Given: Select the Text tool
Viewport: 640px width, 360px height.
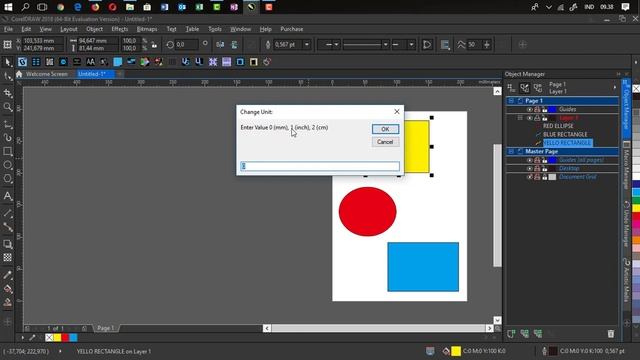Looking at the screenshot, I should (8, 196).
